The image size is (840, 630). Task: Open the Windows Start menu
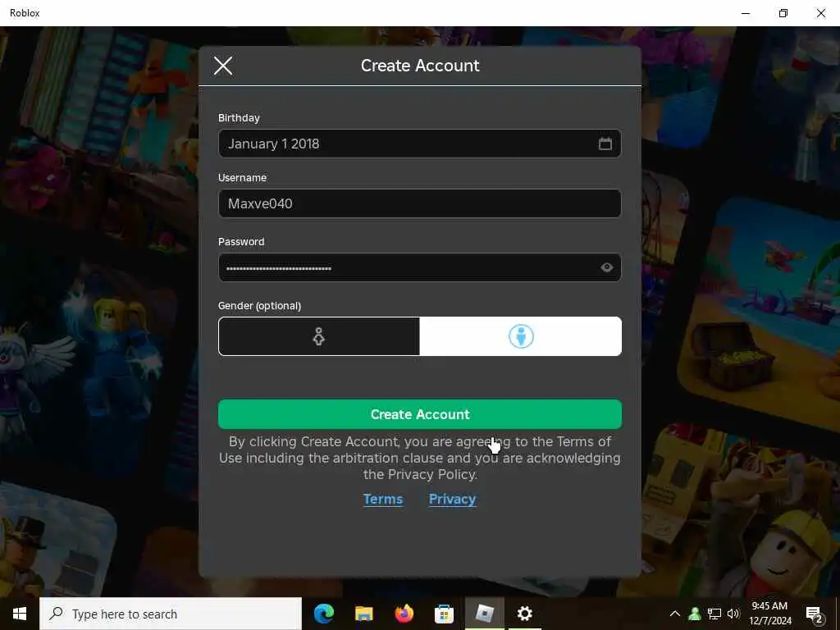(x=20, y=614)
